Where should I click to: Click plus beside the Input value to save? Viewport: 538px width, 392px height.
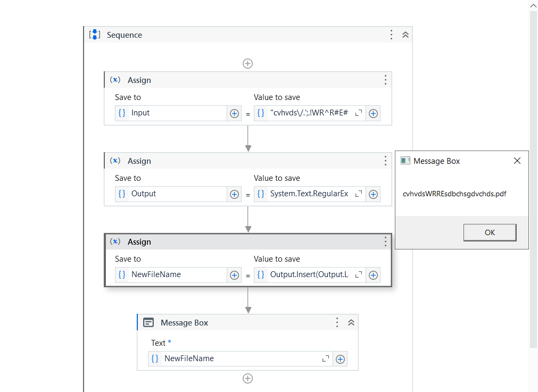point(374,113)
